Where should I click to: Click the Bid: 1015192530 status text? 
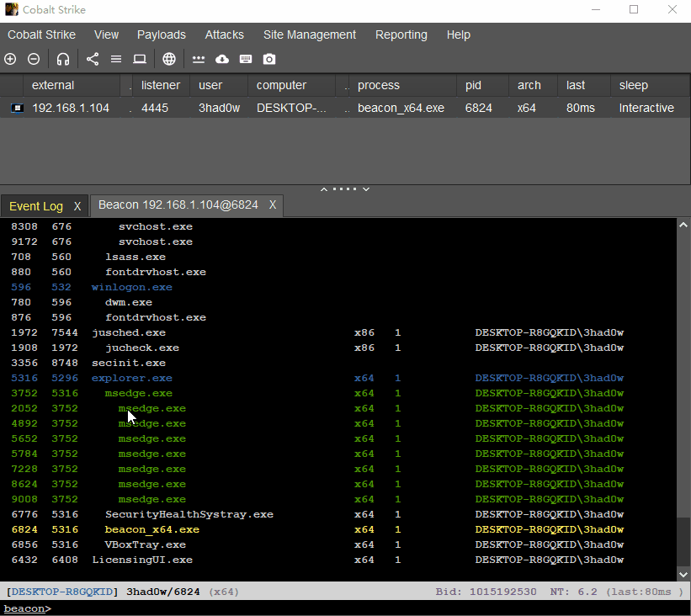[x=486, y=592]
